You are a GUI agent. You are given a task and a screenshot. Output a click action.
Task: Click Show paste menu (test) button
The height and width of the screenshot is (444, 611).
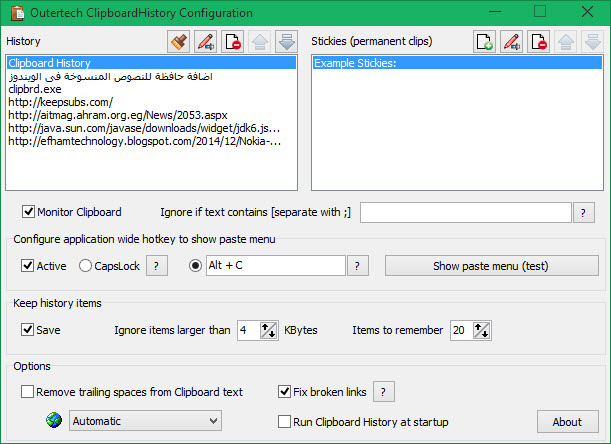point(492,266)
